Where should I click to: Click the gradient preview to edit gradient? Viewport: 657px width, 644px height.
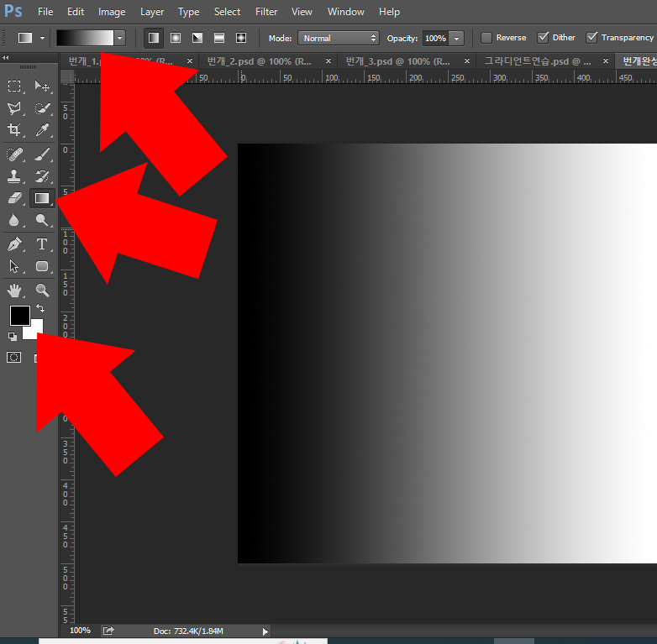85,38
